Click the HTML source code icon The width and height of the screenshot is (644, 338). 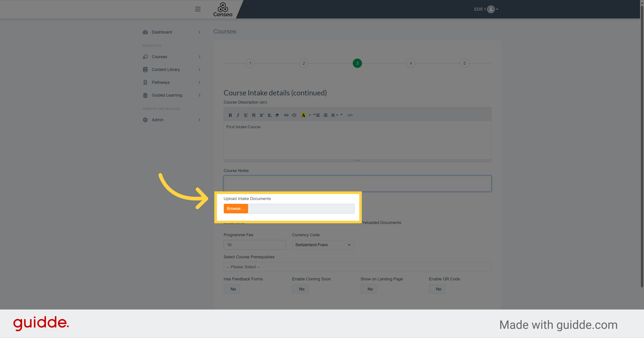coord(350,115)
